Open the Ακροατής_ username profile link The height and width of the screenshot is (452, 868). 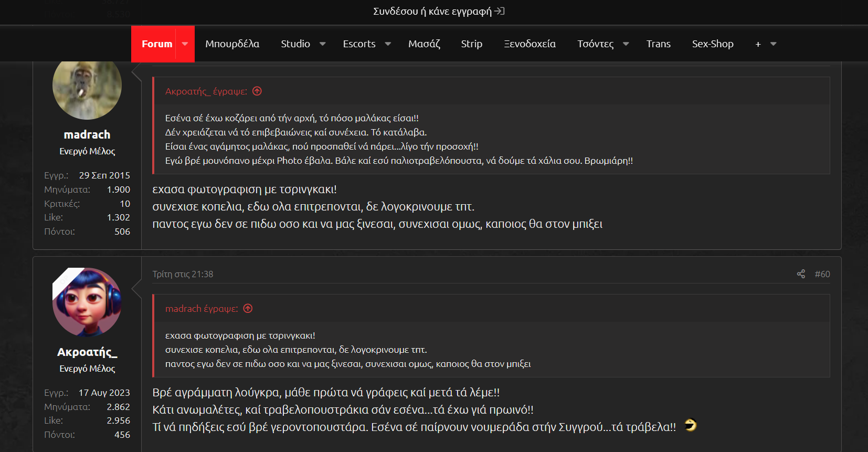coord(87,352)
